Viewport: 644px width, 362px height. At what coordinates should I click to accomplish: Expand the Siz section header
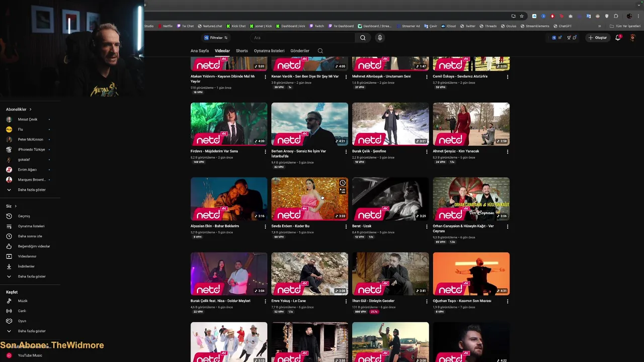click(x=11, y=206)
